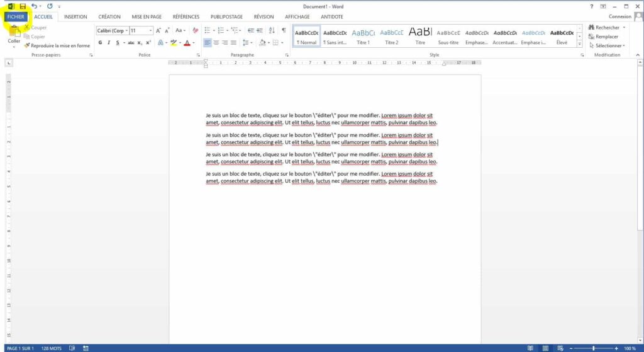Toggle underline (S) formatting

point(118,43)
